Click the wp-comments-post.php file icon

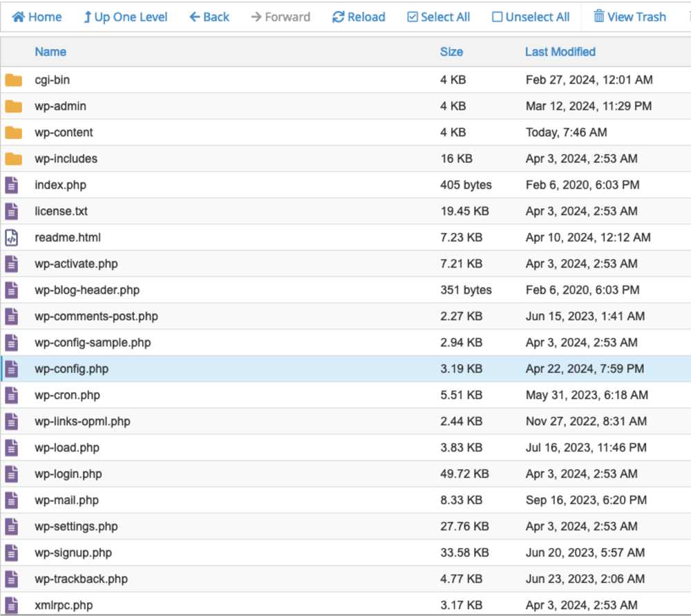12,317
